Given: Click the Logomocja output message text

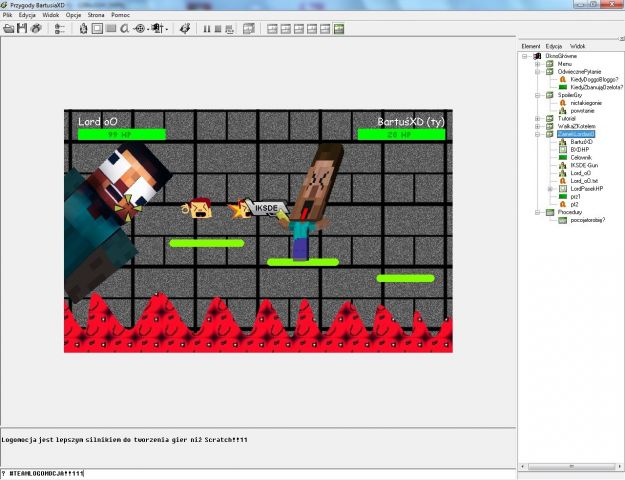Looking at the screenshot, I should [124, 440].
